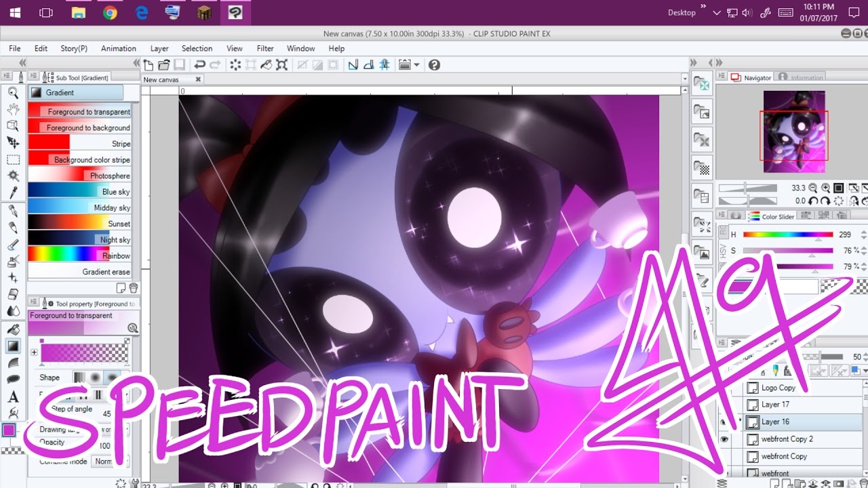Select the Fill bucket tool

tap(13, 329)
